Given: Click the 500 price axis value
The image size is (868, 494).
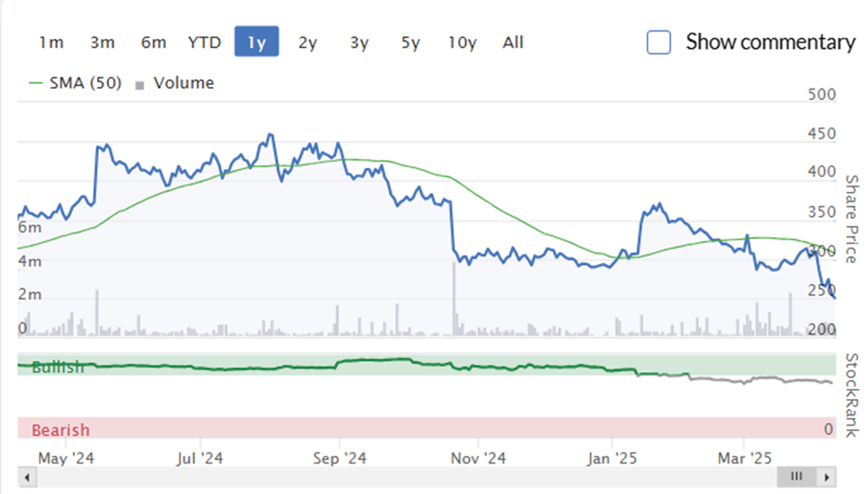Looking at the screenshot, I should pos(822,95).
